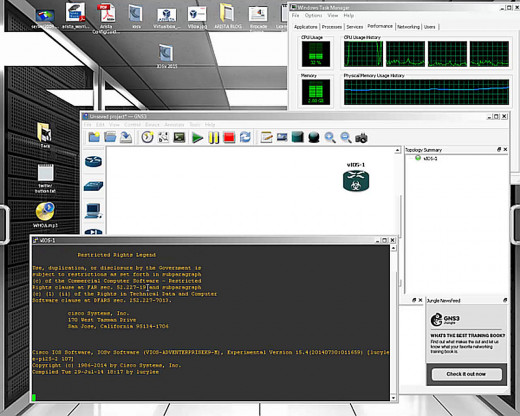Open Task Manager View menu
The width and height of the screenshot is (520, 416).
(x=333, y=16)
